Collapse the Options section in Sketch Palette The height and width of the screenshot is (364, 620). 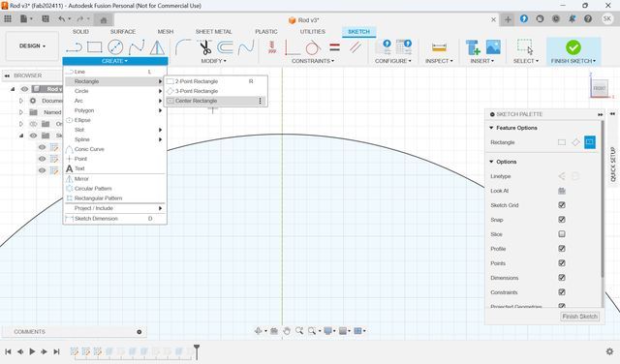point(491,162)
